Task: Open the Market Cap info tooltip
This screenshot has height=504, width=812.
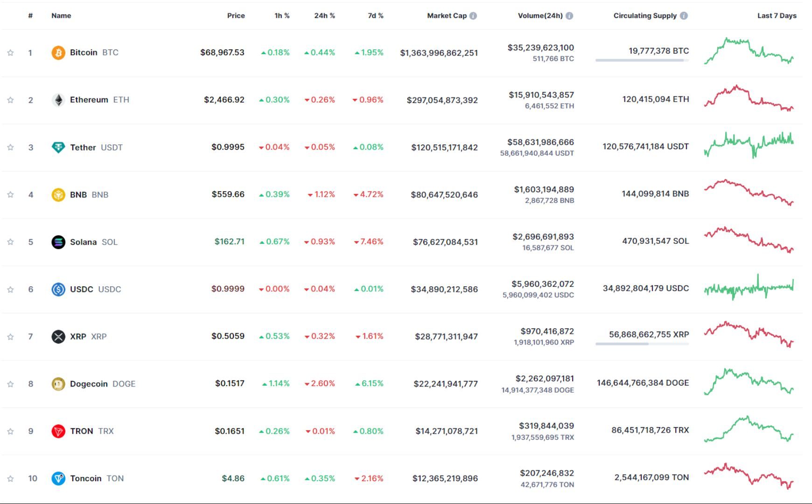Action: coord(474,15)
